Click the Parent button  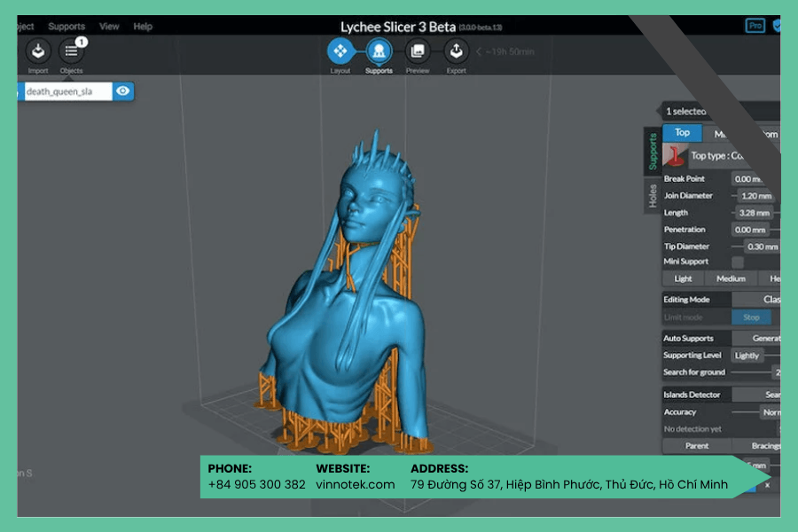click(697, 445)
